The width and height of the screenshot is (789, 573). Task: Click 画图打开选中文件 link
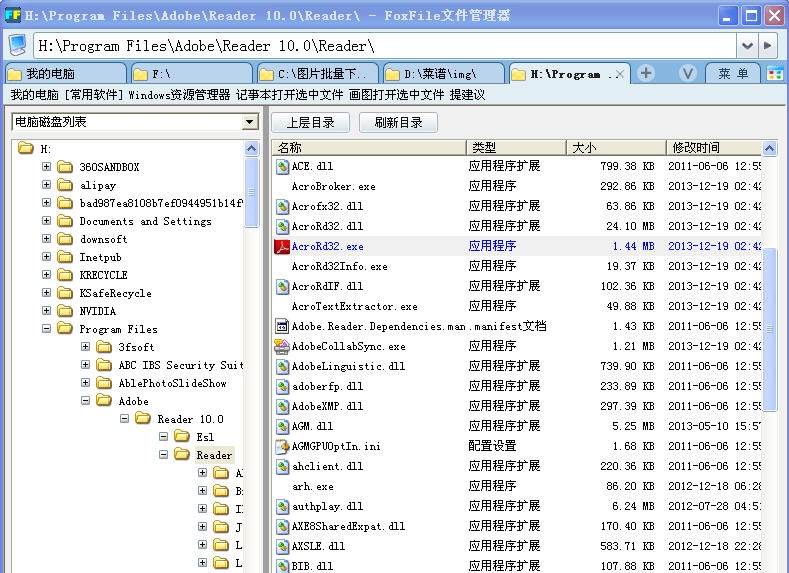tap(397, 95)
